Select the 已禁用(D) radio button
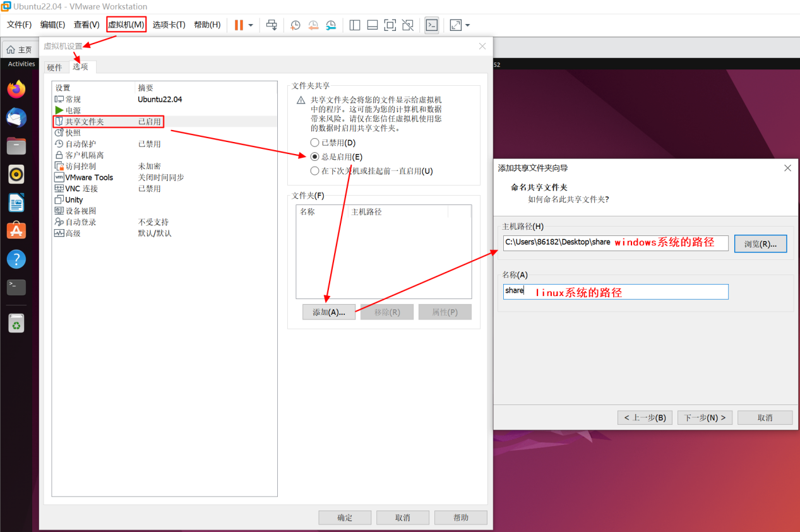This screenshot has width=800, height=532. (314, 143)
